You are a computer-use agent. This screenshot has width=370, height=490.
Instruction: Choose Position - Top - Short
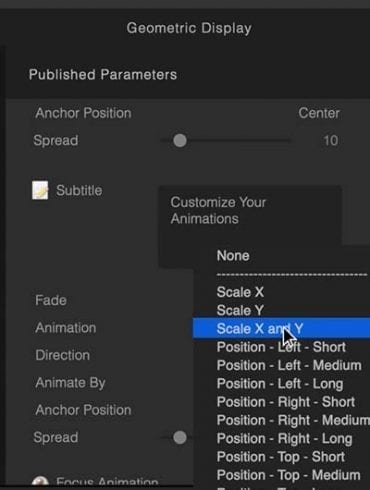(x=281, y=457)
